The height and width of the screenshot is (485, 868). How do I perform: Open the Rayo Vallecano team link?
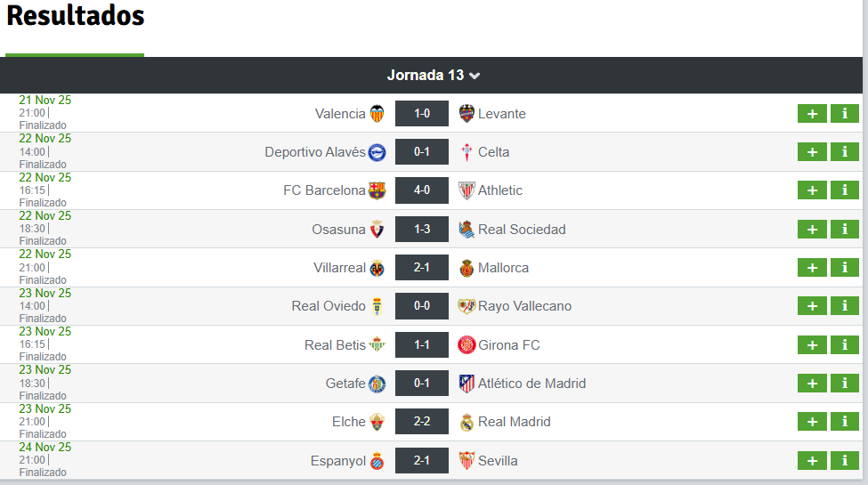(x=524, y=306)
